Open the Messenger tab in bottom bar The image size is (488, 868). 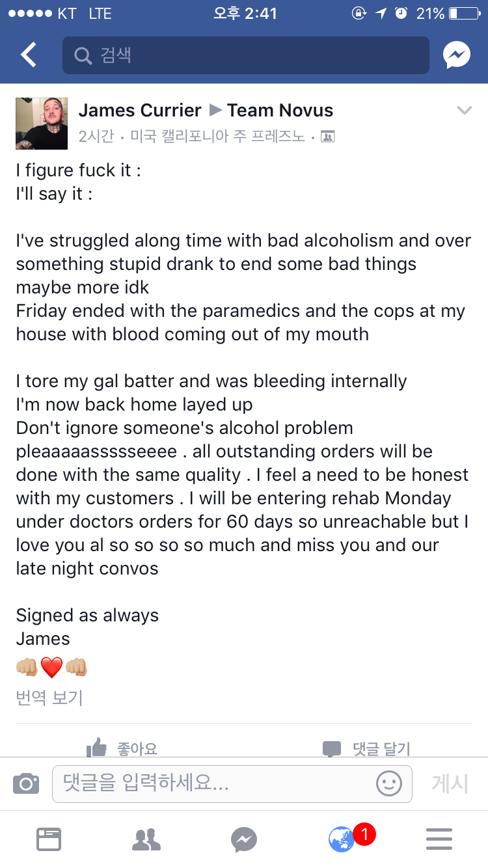[244, 839]
